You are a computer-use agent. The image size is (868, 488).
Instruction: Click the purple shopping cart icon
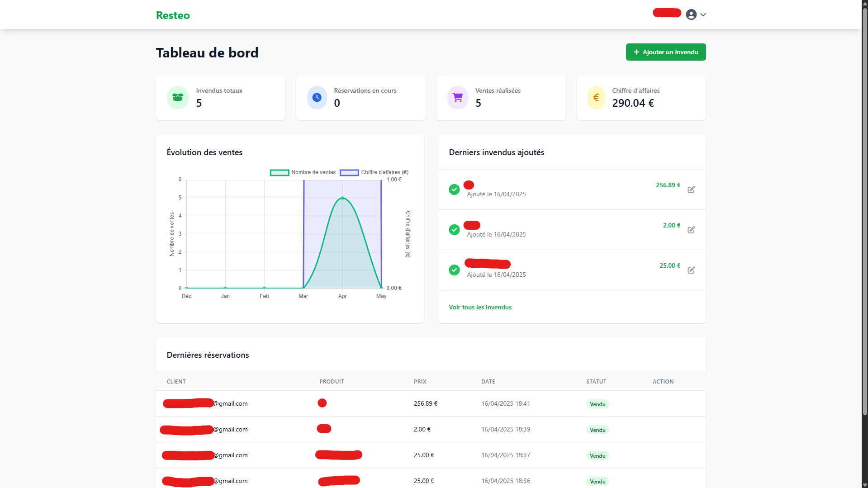click(458, 98)
